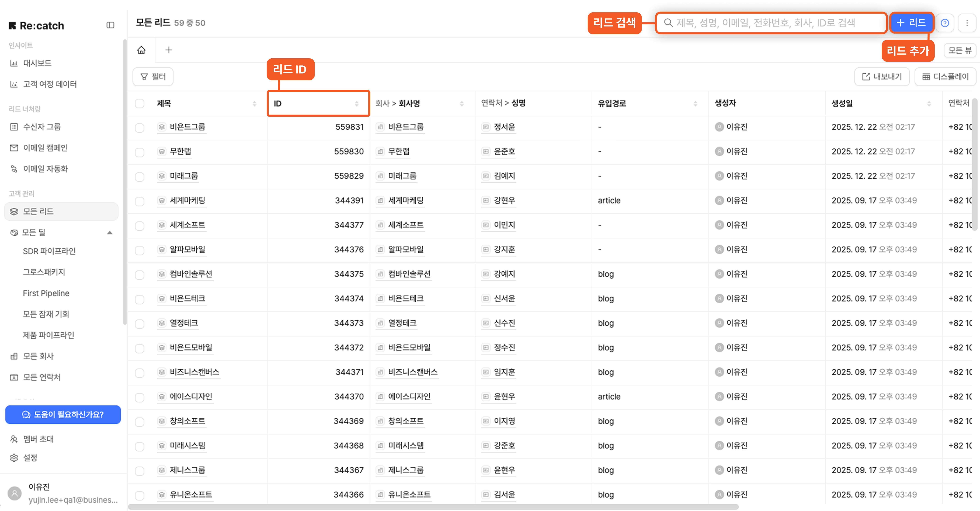Select the checkbox for 알파모바일 row
The height and width of the screenshot is (511, 980).
tap(140, 250)
